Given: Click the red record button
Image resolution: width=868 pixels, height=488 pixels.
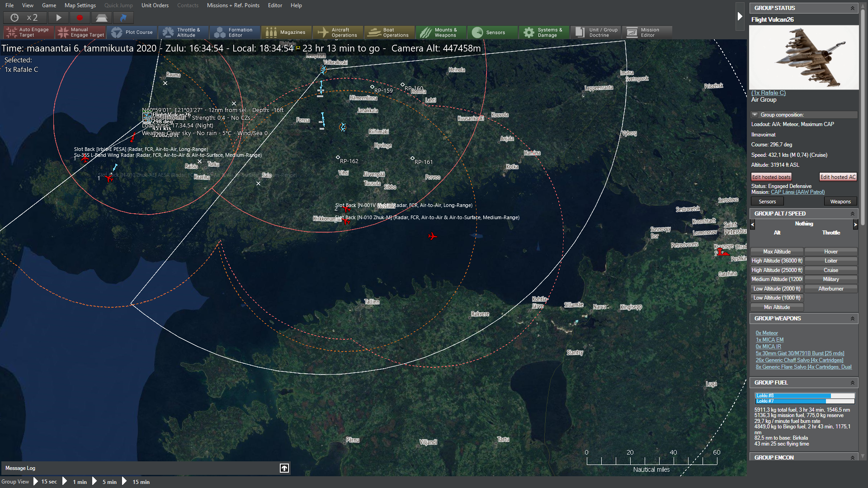Looking at the screenshot, I should tap(80, 18).
